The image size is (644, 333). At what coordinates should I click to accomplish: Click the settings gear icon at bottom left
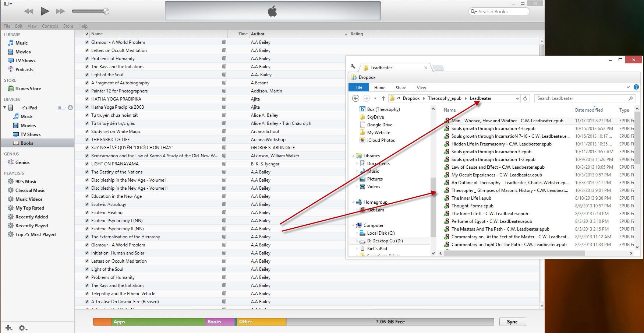(x=22, y=327)
